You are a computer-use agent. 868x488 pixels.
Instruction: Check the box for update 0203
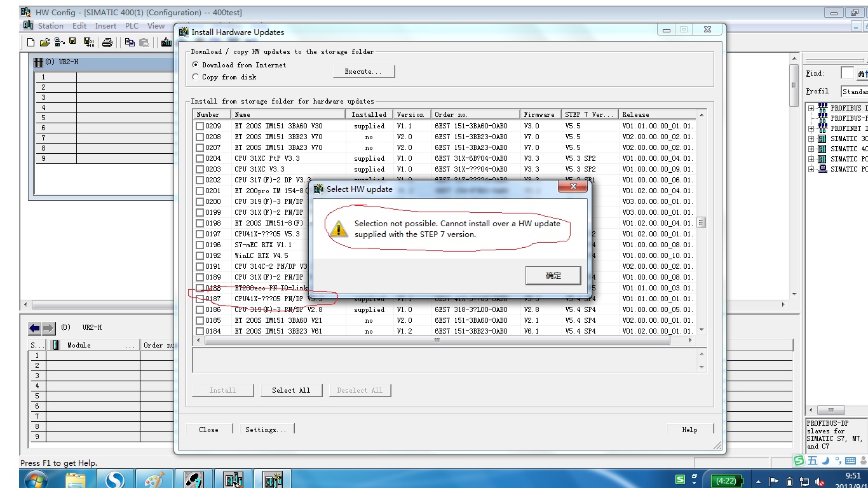coord(200,169)
